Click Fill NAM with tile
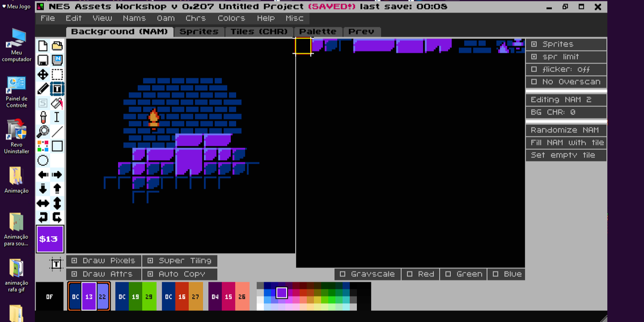644x322 pixels. 566,142
